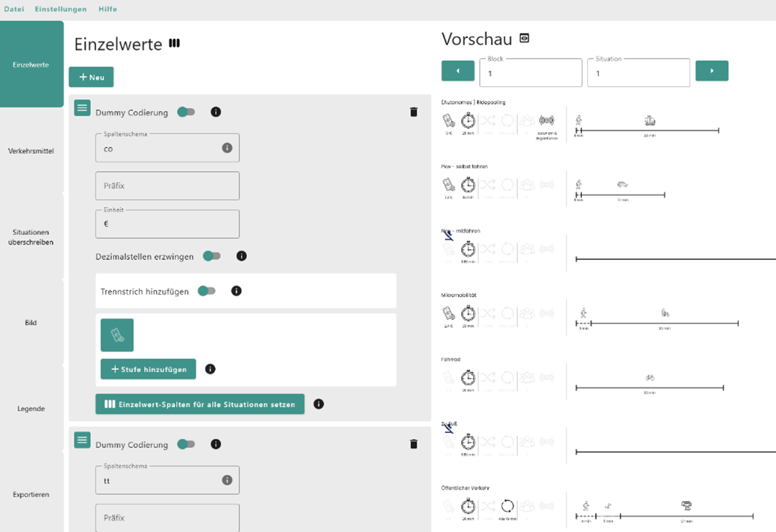776x532 pixels.
Task: Click the info icon inside the 'co' Spaltenschema field
Action: tap(227, 147)
